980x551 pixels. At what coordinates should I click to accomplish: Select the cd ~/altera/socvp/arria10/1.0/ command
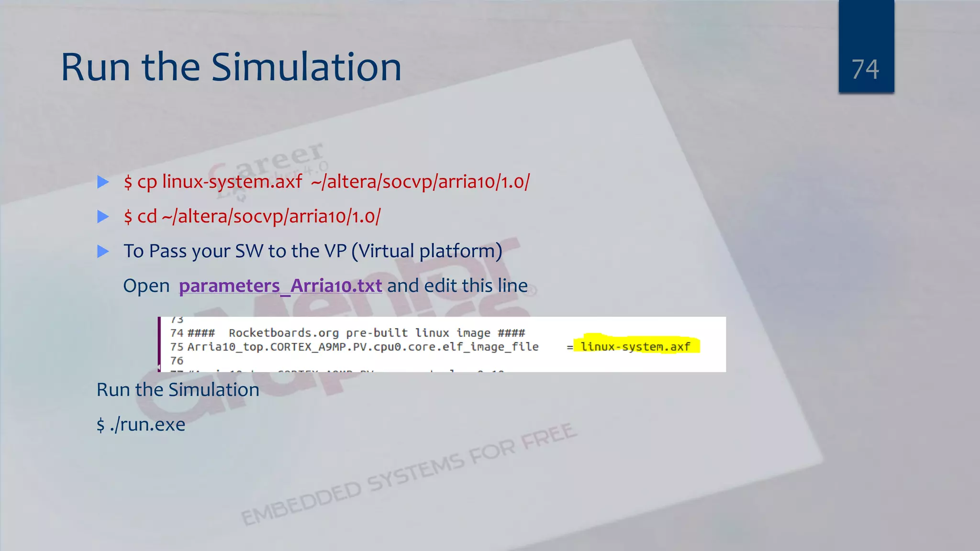[252, 217]
